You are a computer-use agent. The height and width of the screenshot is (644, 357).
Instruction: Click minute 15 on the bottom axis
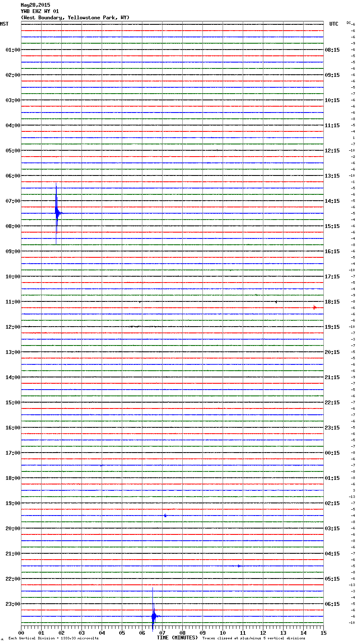click(323, 633)
